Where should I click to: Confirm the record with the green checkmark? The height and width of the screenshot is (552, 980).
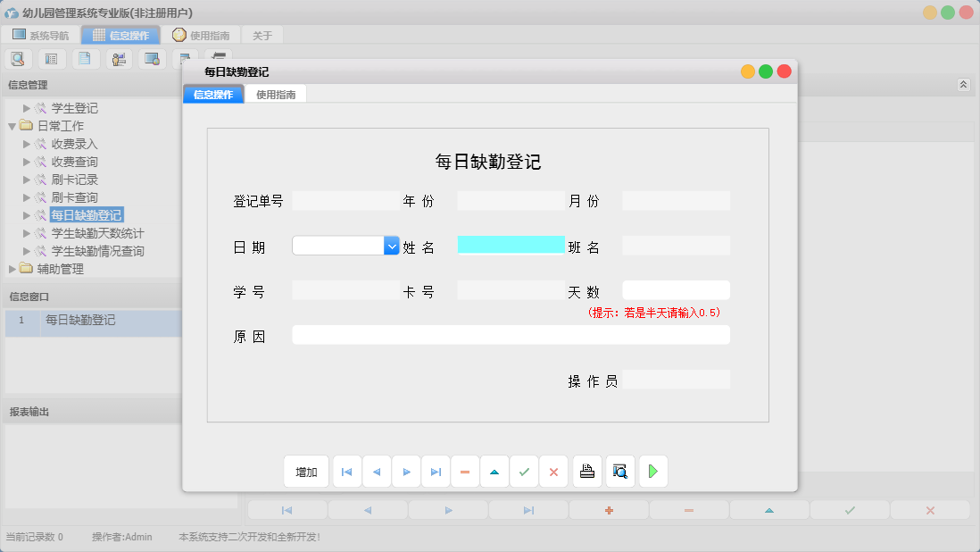point(524,471)
